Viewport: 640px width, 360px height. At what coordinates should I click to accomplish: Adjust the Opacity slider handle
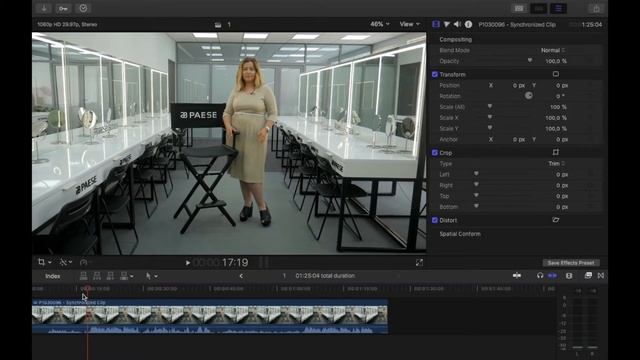tap(530, 60)
